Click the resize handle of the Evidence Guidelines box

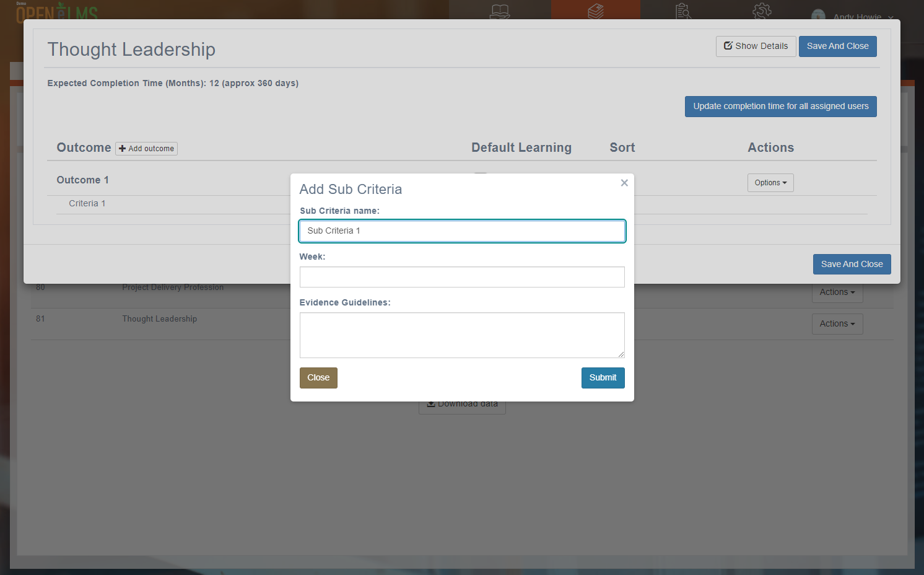621,354
